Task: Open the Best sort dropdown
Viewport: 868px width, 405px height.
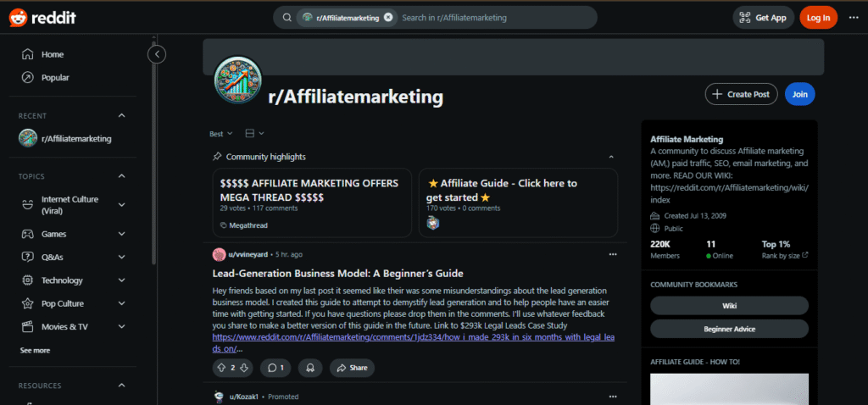Action: pyautogui.click(x=221, y=133)
